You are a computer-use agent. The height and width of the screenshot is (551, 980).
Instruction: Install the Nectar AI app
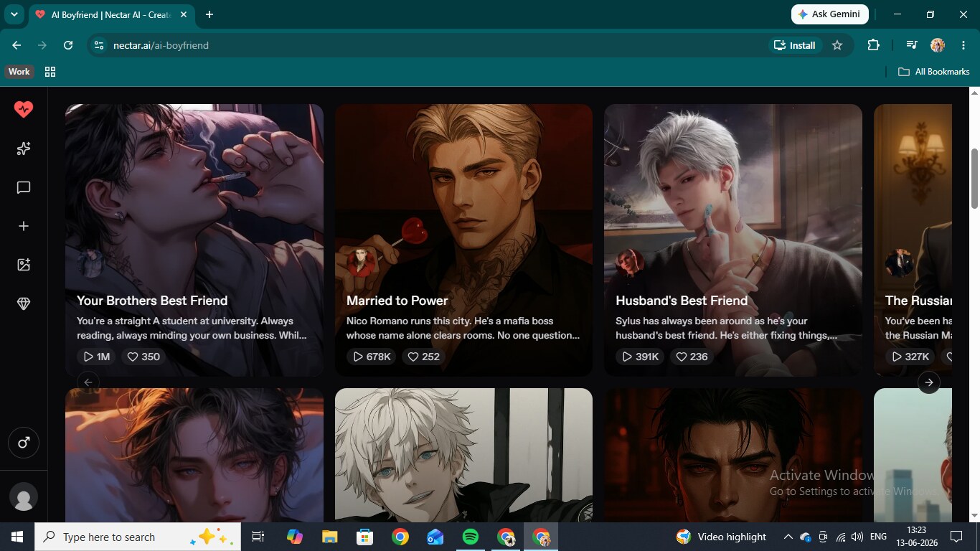click(x=795, y=45)
